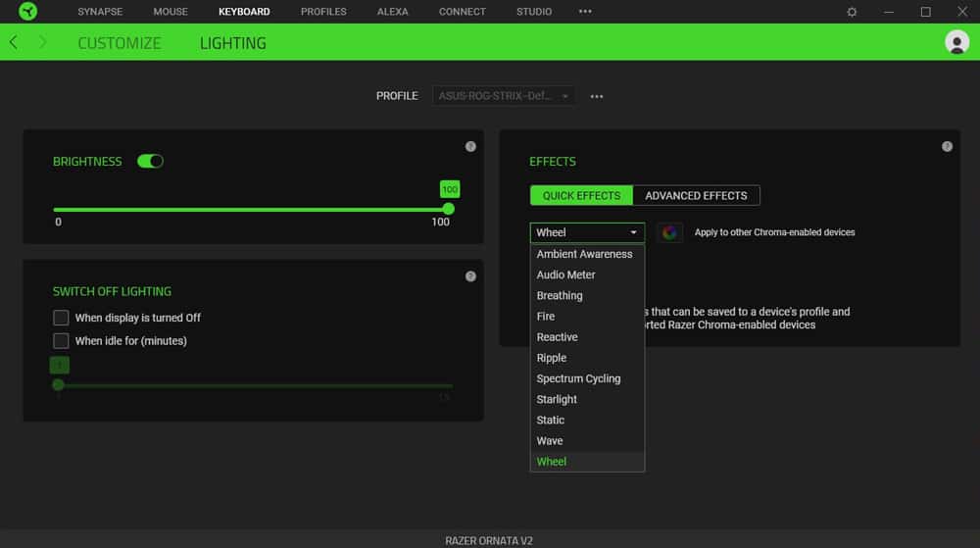Select Spectrum Cycling from effects list
Screen dimensions: 980x548
pyautogui.click(x=578, y=378)
